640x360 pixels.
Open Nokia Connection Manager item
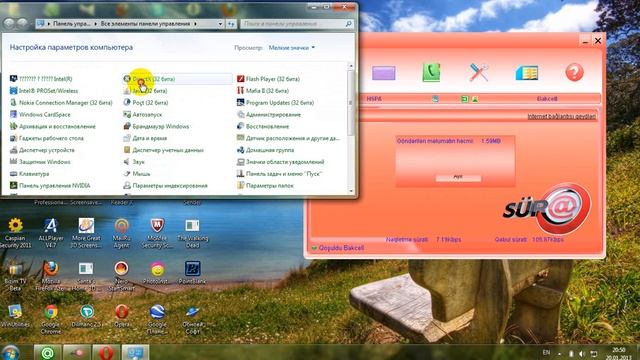point(61,102)
